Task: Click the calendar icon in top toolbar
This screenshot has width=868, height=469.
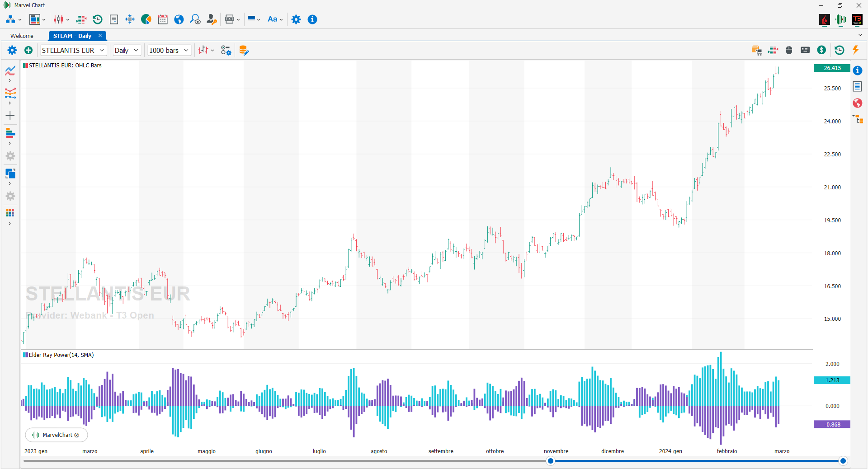Action: pos(163,19)
